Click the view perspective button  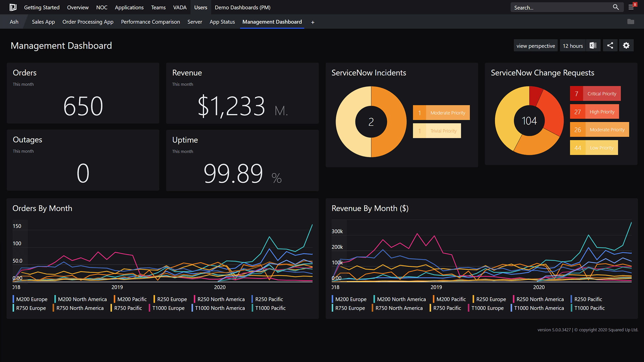click(x=536, y=45)
